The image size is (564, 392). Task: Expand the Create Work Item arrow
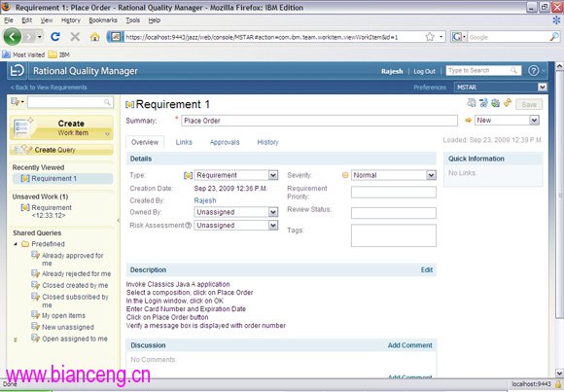pyautogui.click(x=107, y=134)
